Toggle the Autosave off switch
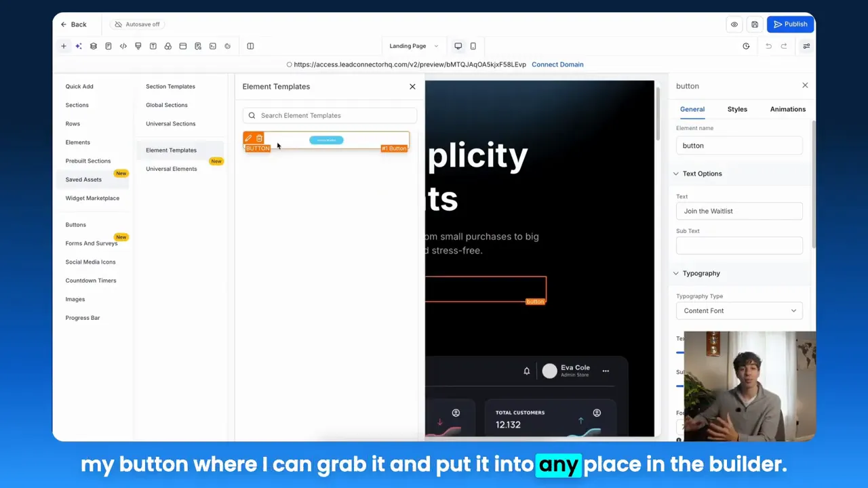This screenshot has width=868, height=488. pyautogui.click(x=137, y=24)
